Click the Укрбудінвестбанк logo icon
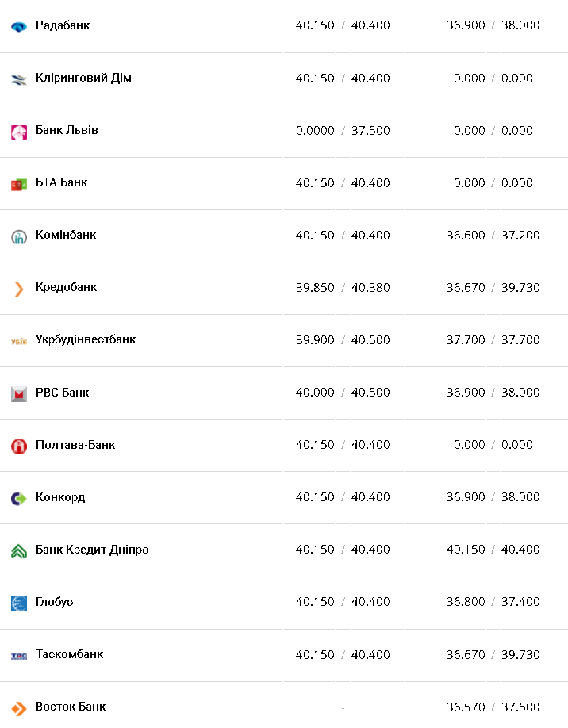The image size is (568, 728). 19,341
